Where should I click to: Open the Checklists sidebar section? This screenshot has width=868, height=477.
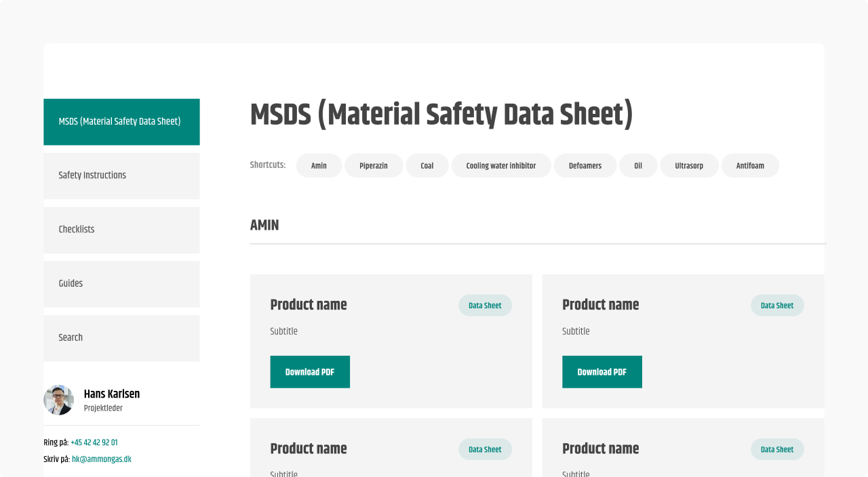121,230
